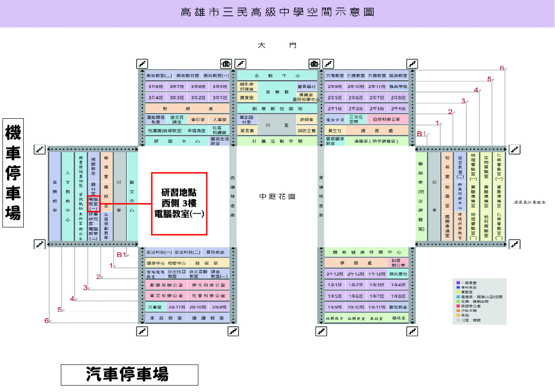
Task: Select the 撞球室 room
Action: coord(398,318)
